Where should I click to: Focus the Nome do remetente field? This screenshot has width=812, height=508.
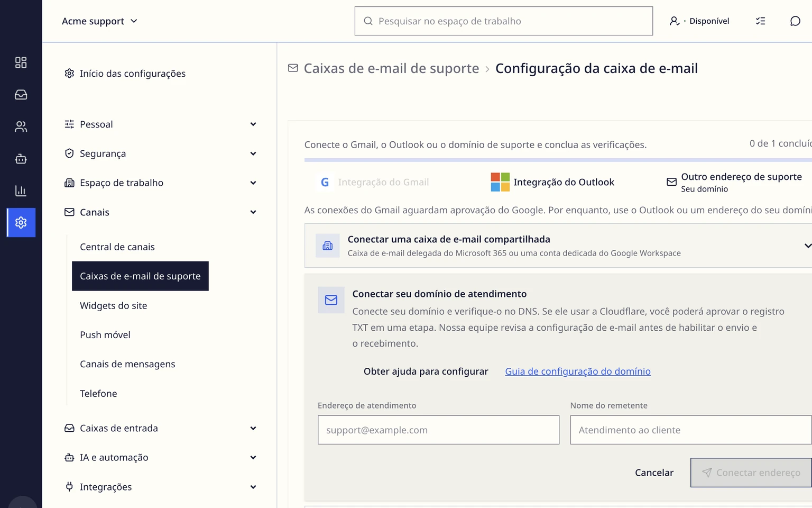pos(690,430)
